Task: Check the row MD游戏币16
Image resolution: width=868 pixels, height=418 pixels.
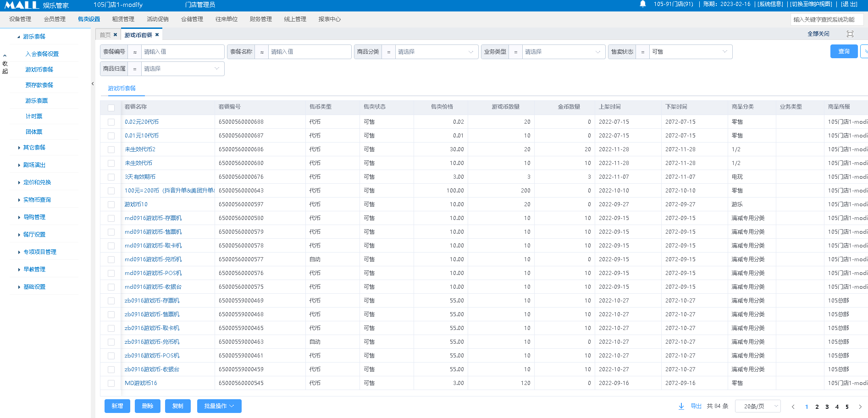Action: pos(111,383)
